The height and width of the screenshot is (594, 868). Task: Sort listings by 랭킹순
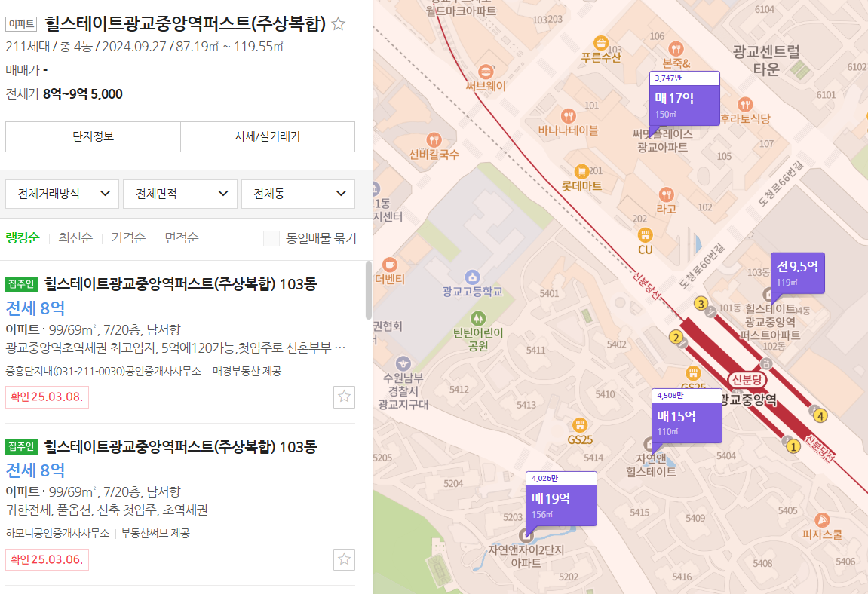coord(23,238)
